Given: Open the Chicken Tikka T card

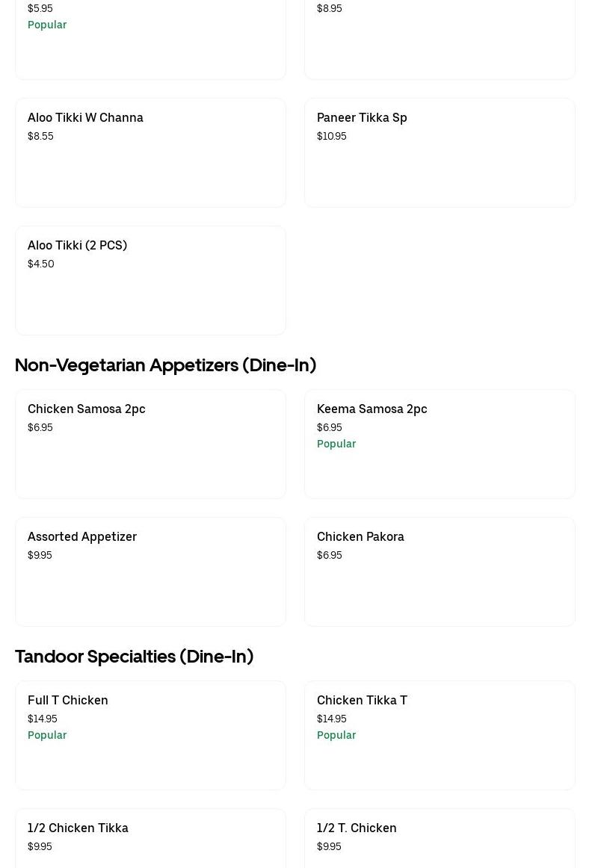Looking at the screenshot, I should 440,735.
